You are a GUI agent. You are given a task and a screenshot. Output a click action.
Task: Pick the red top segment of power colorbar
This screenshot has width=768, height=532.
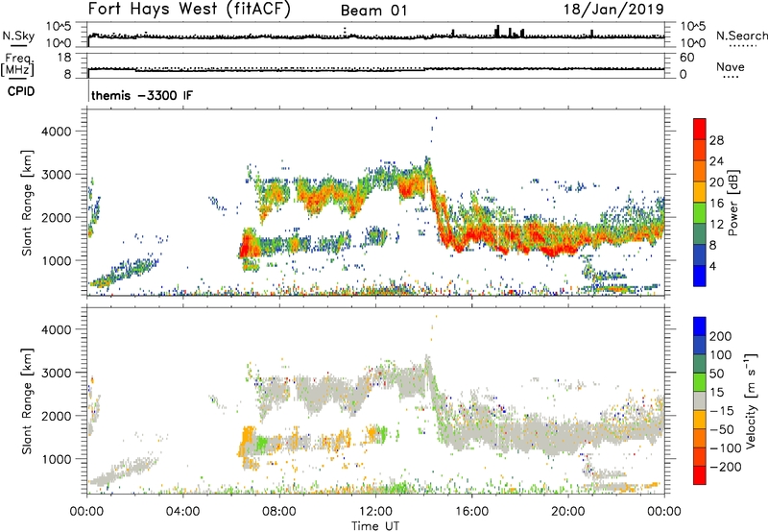(x=700, y=130)
